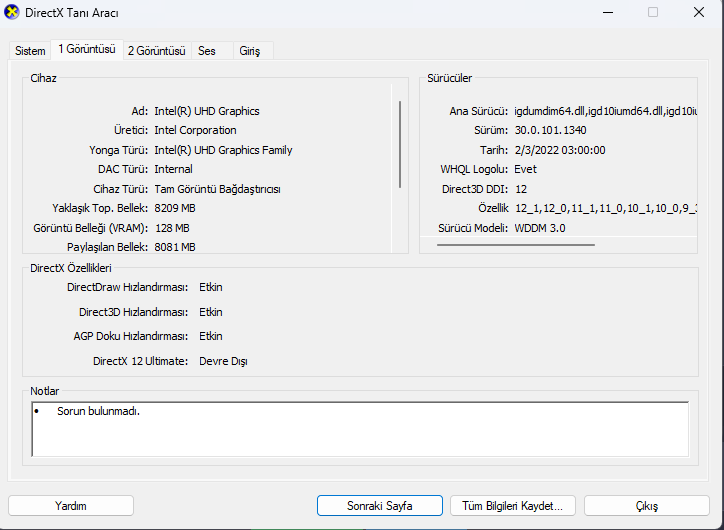Image resolution: width=724 pixels, height=530 pixels.
Task: Click the Intel Corporation manufacturer value
Action: [195, 130]
